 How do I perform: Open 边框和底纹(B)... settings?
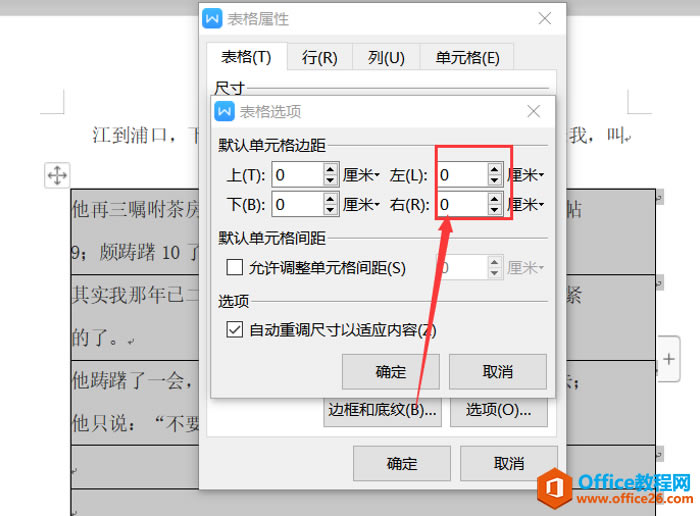pyautogui.click(x=383, y=411)
